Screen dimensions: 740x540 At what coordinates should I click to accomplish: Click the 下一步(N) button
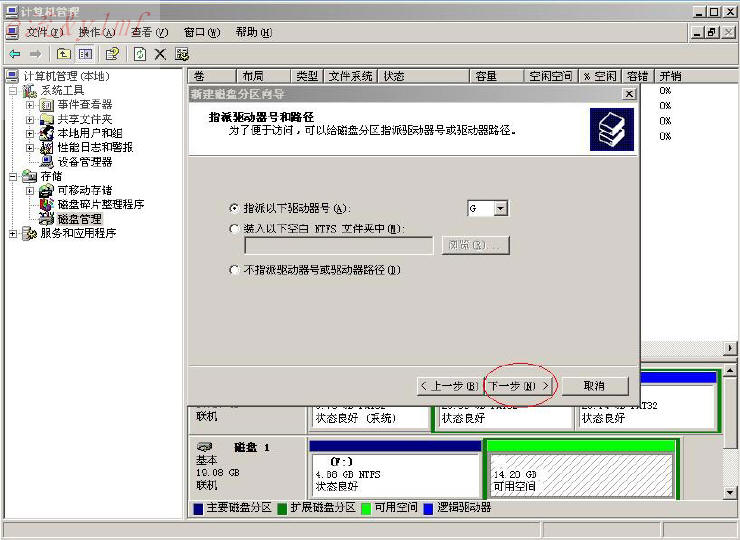(518, 386)
